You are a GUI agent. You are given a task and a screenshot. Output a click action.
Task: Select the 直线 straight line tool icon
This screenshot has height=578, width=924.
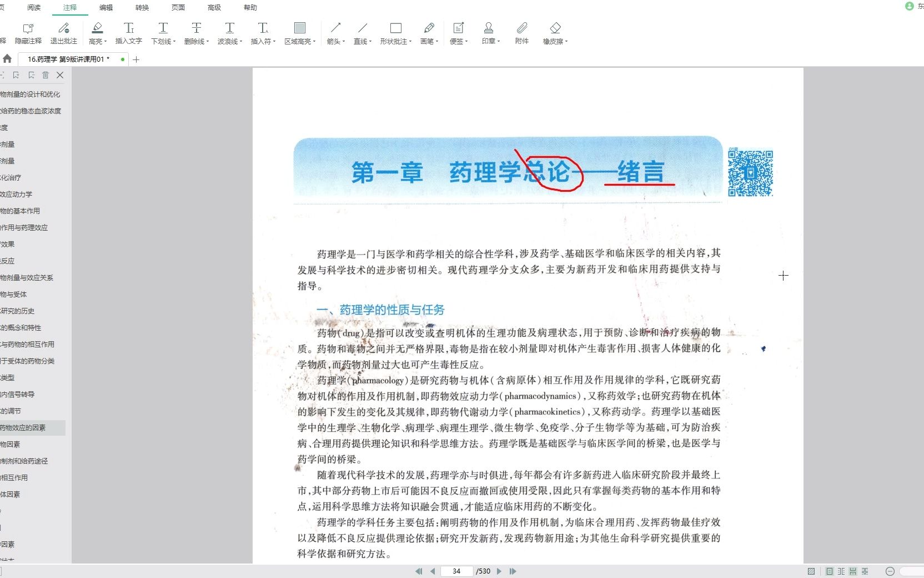(362, 28)
